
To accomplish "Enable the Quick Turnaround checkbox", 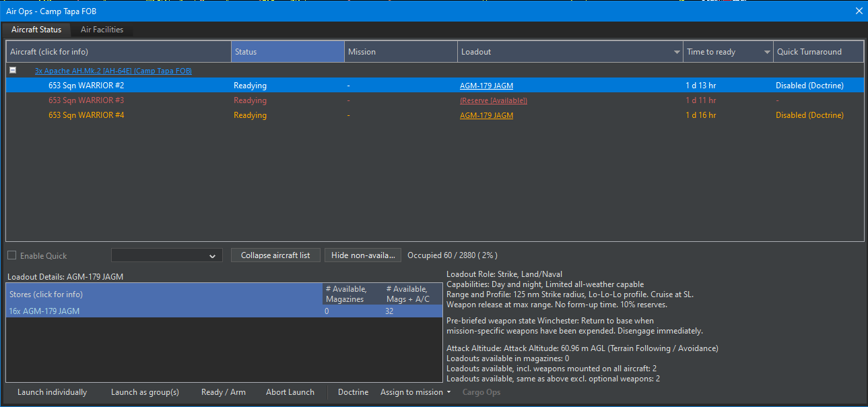I will click(11, 255).
